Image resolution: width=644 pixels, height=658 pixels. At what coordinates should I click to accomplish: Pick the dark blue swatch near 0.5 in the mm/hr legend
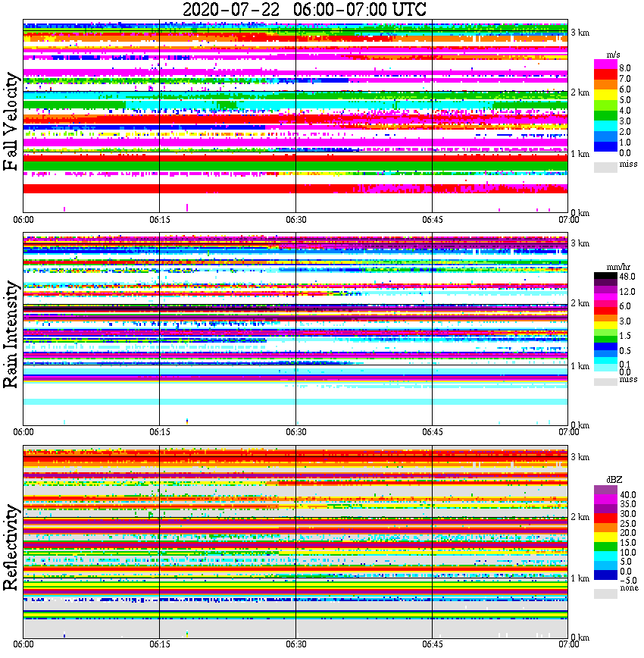605,346
